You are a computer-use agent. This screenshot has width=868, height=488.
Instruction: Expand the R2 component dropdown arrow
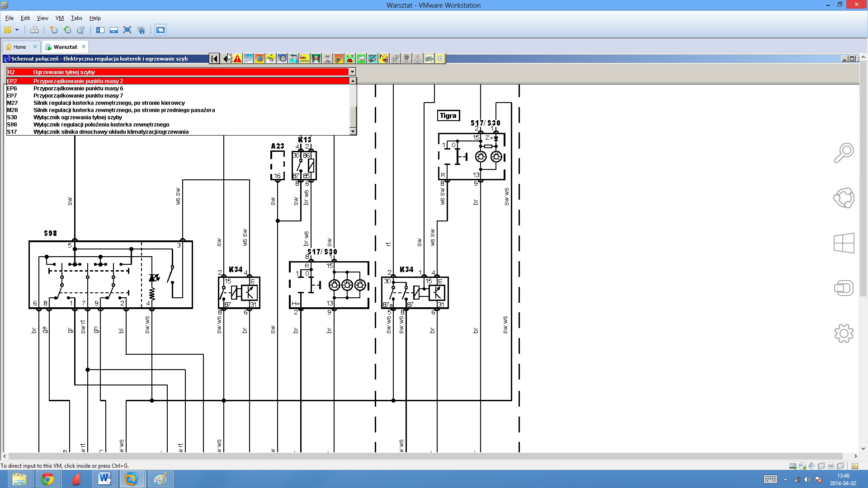(352, 72)
